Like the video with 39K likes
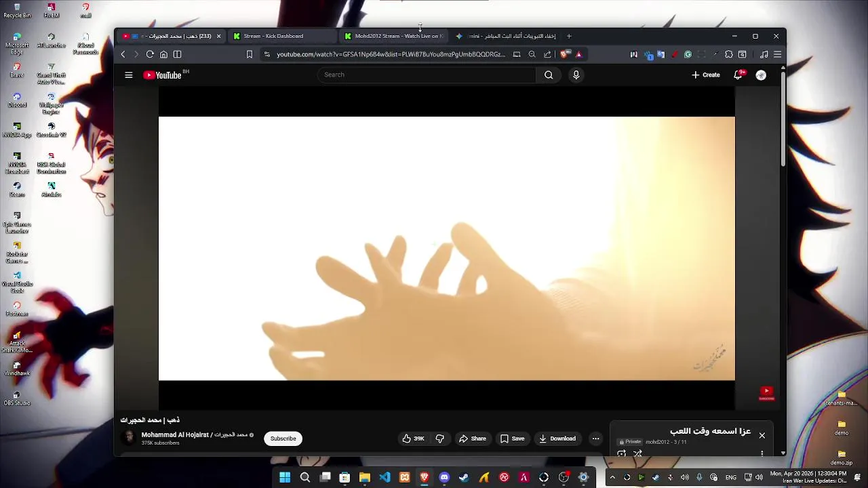This screenshot has height=488, width=868. click(413, 439)
